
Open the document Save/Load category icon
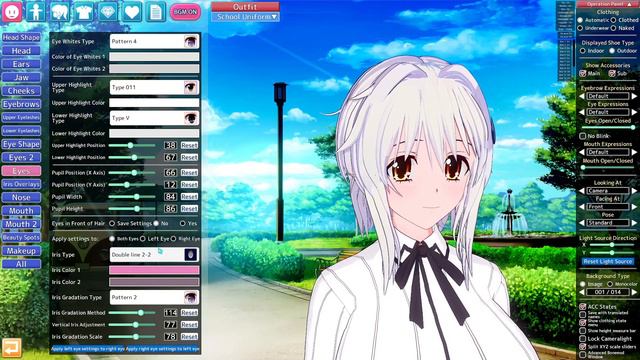[x=156, y=11]
